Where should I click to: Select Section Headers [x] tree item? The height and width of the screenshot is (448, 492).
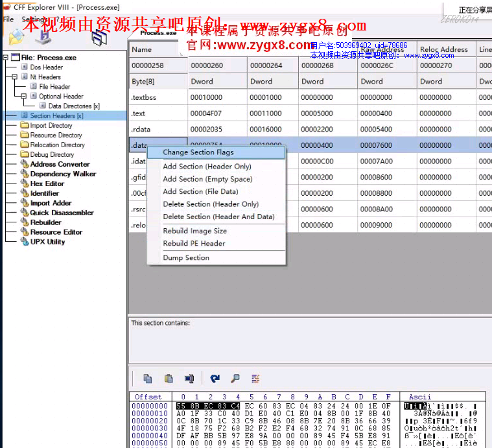point(56,115)
